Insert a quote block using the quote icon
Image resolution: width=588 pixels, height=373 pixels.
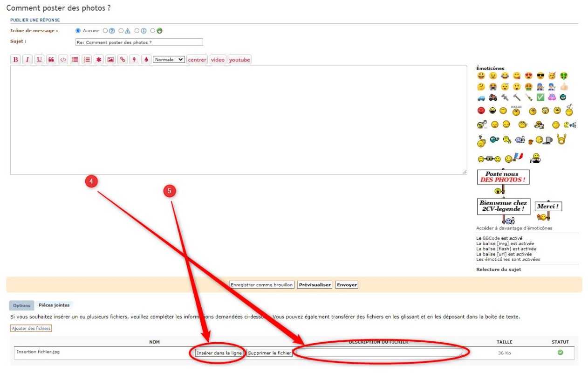51,60
